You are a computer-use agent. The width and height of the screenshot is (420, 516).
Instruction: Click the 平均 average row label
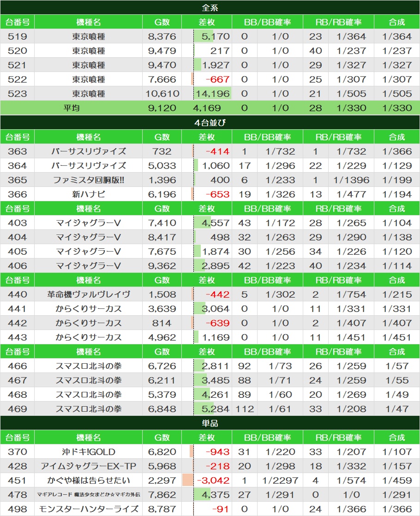tap(72, 108)
